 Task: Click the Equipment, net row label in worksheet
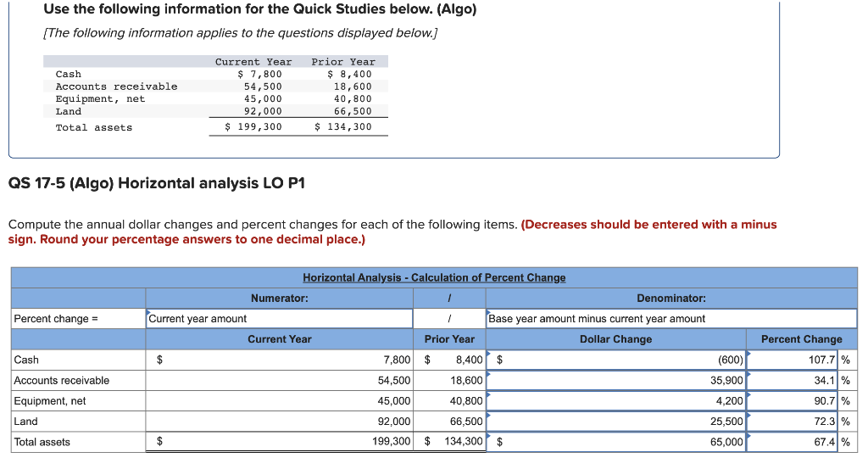[x=50, y=401]
